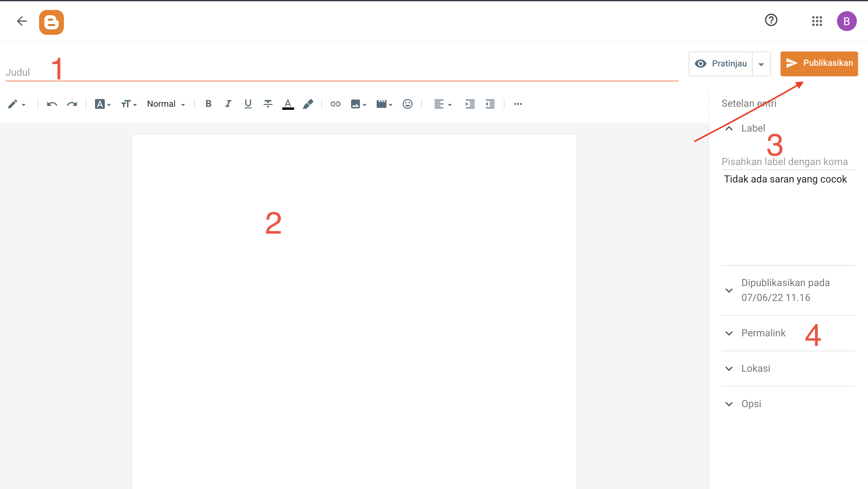This screenshot has width=868, height=489.
Task: Toggle italic formatting on text
Action: [x=227, y=104]
